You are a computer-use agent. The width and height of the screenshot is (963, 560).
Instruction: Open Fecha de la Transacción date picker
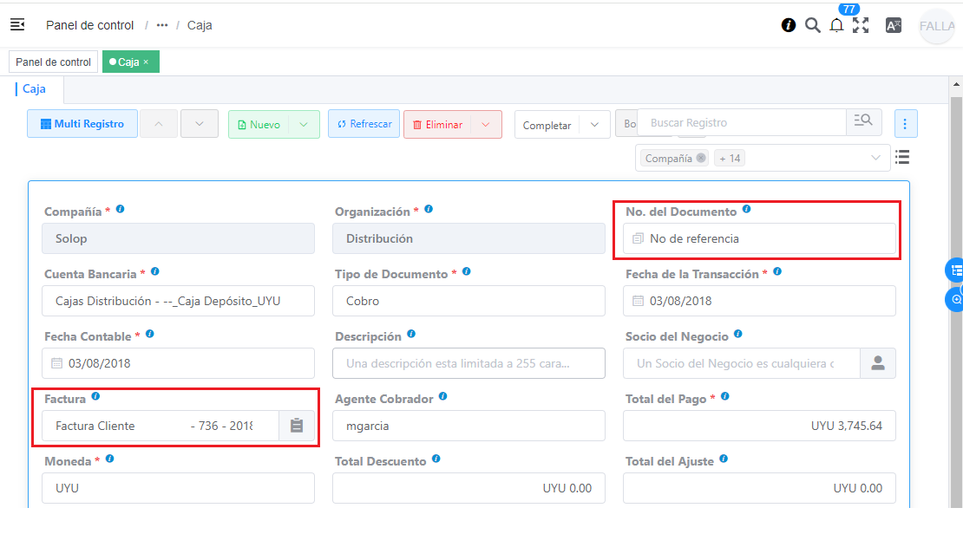[x=759, y=301]
